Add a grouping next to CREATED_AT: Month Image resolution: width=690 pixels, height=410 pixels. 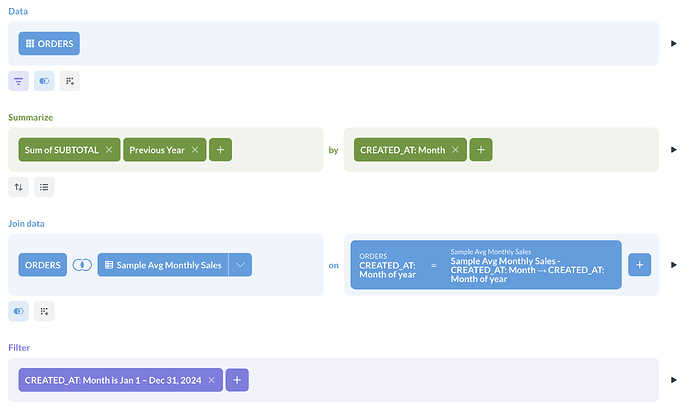[x=481, y=150]
